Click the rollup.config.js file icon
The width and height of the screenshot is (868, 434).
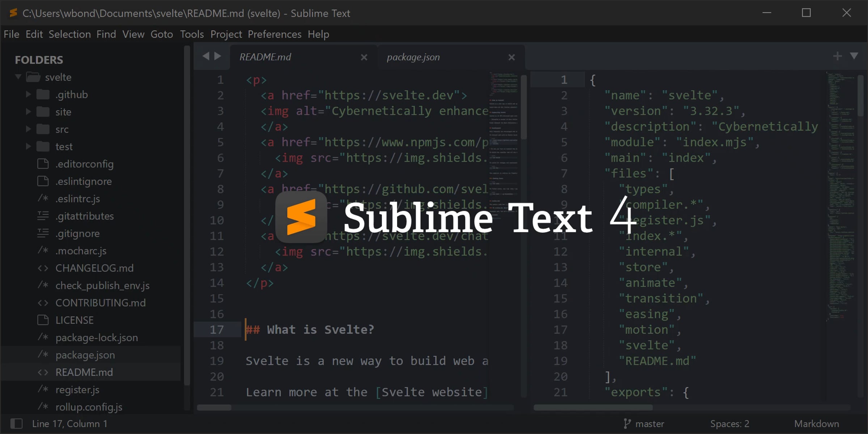[43, 407]
